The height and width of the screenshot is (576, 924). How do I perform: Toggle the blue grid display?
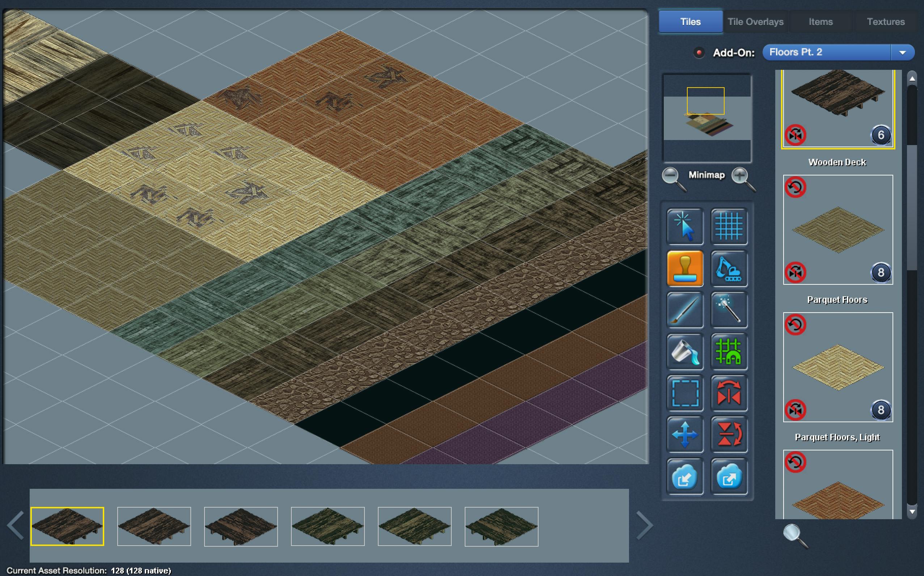[x=729, y=226]
